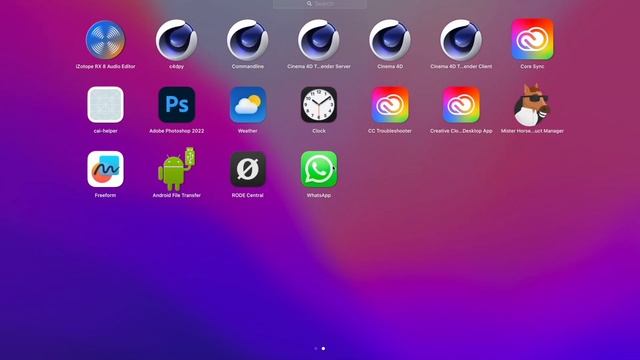Click the 'Android File Transfer' label text

(176, 196)
